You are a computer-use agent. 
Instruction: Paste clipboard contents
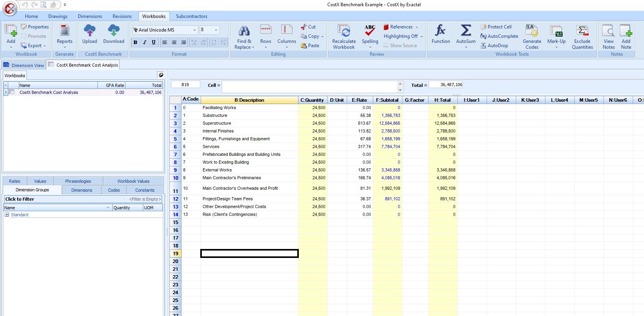pos(310,46)
